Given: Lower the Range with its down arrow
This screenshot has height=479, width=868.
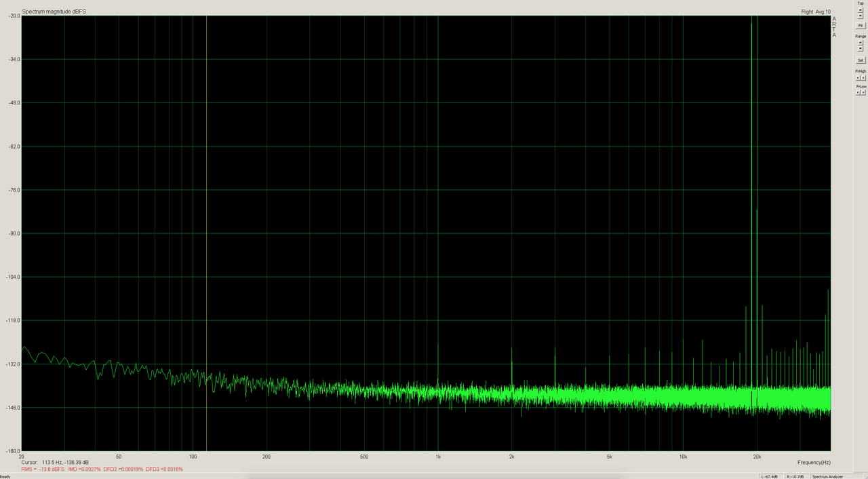Looking at the screenshot, I should click(x=861, y=50).
